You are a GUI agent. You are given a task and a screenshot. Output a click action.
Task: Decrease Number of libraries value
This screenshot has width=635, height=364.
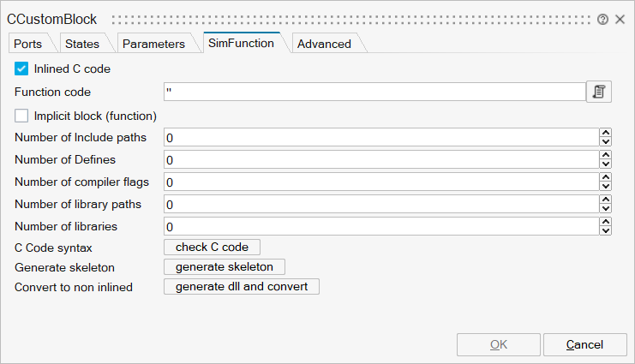(606, 231)
